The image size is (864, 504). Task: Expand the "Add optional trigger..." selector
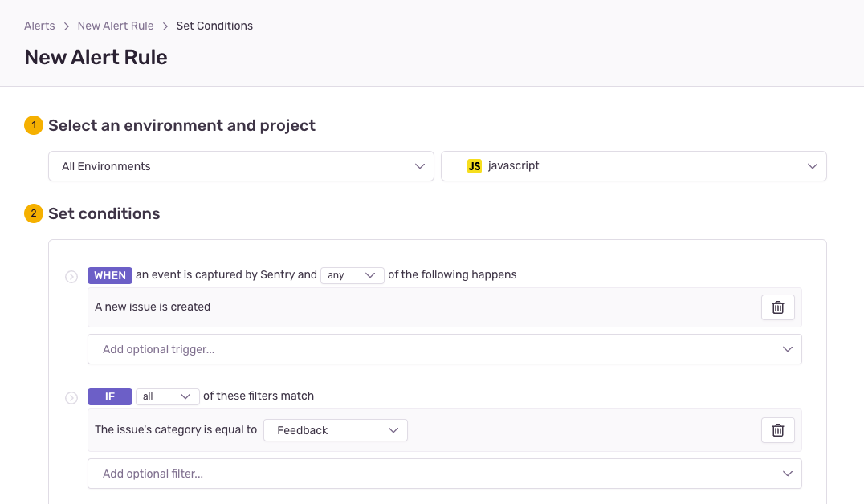[x=444, y=348]
